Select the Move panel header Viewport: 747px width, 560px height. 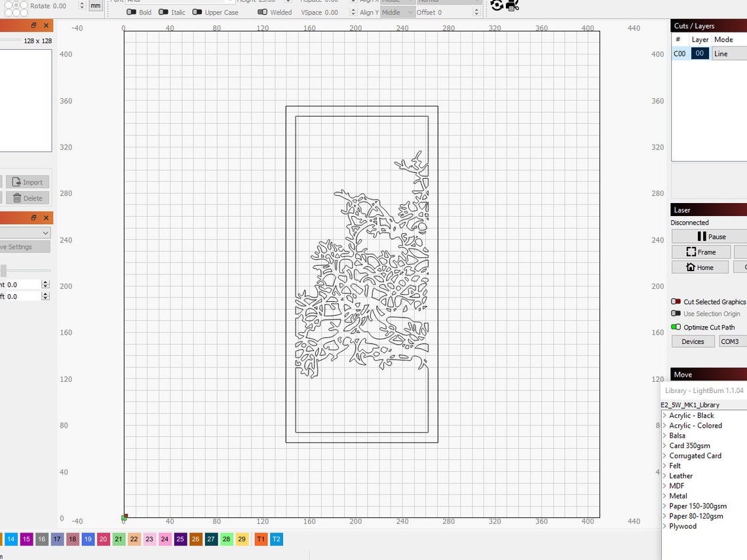point(683,374)
